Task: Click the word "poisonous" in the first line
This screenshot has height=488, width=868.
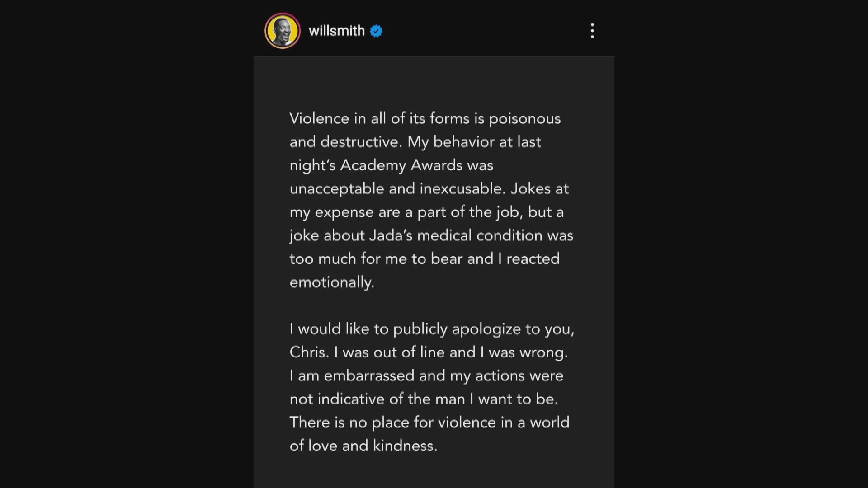Action: click(524, 118)
